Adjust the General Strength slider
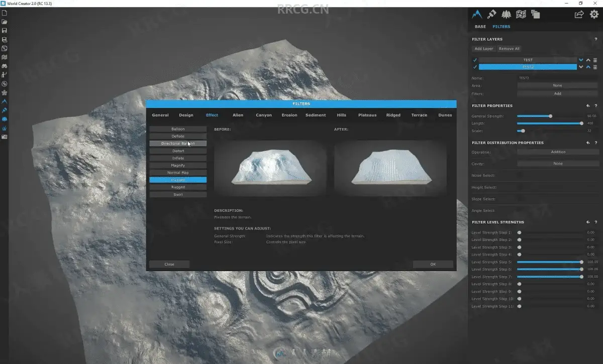 click(550, 116)
